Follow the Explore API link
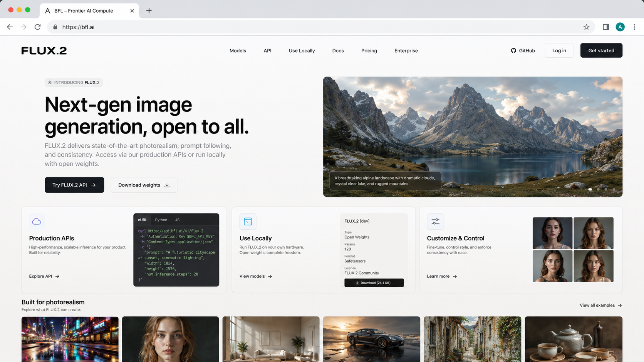 [44, 276]
